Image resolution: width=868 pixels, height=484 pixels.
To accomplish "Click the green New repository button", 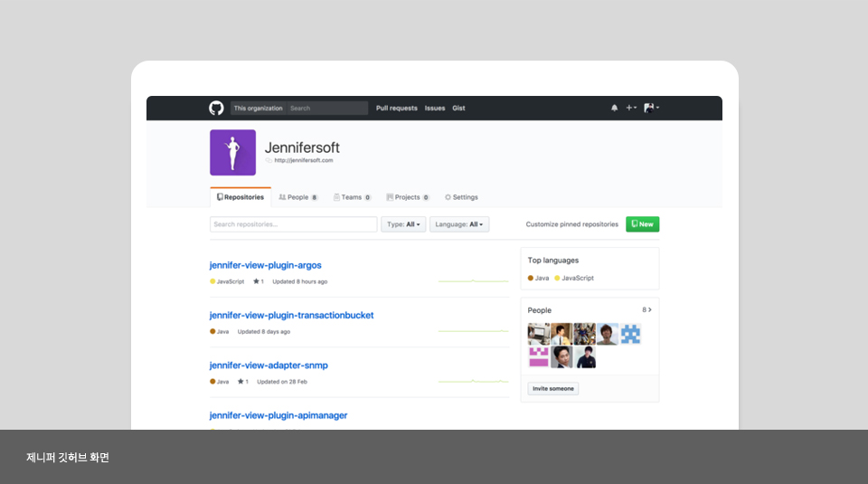I will [x=642, y=224].
